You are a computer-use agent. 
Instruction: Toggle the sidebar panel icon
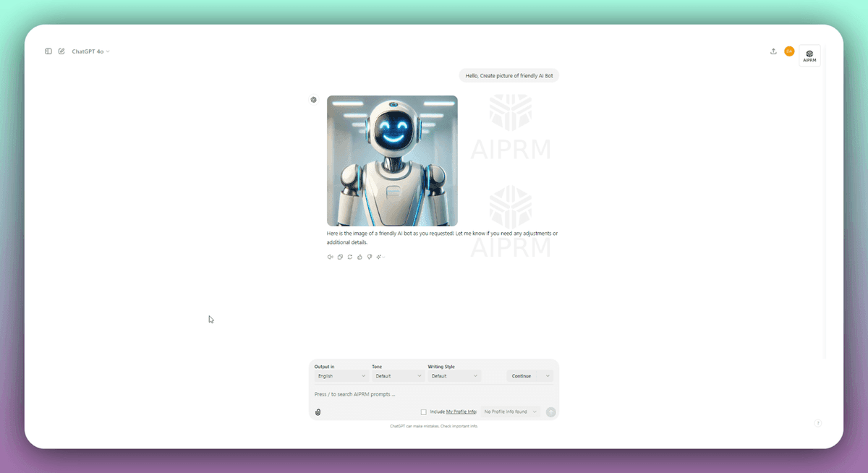click(48, 51)
